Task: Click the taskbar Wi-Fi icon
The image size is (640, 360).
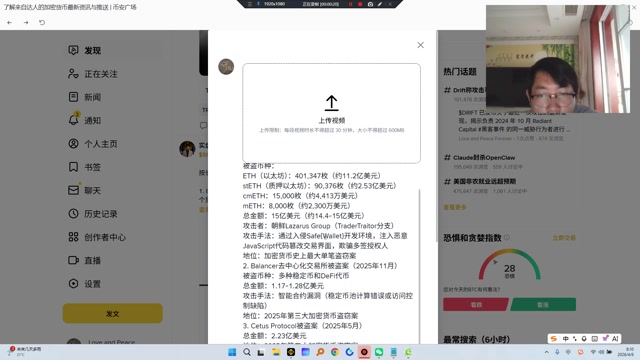Action: click(x=593, y=352)
